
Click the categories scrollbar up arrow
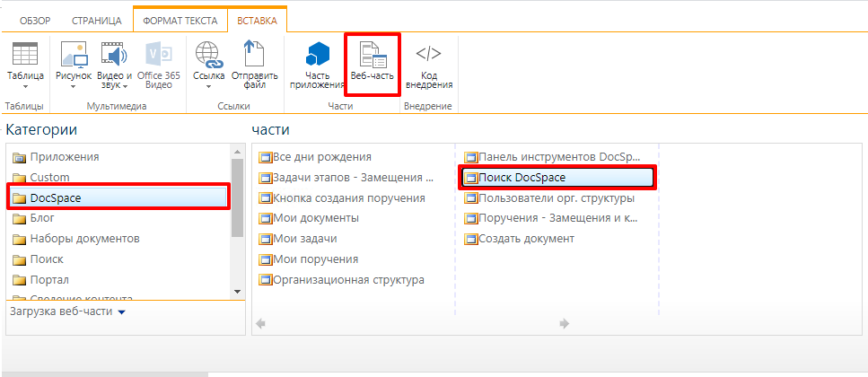tap(237, 151)
